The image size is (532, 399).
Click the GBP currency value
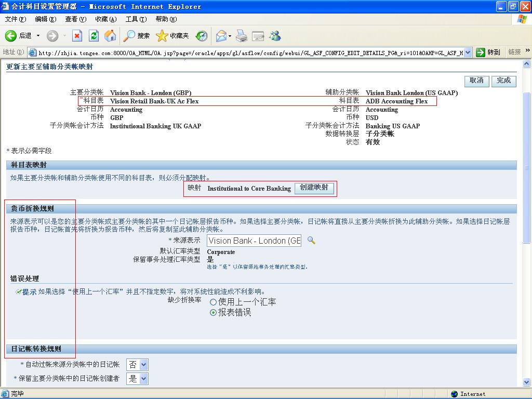coord(117,118)
